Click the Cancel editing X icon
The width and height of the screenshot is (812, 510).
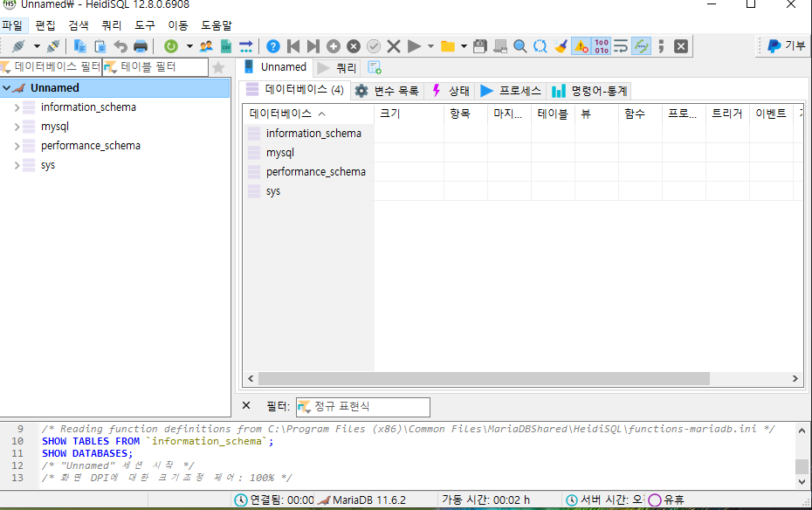tap(394, 46)
